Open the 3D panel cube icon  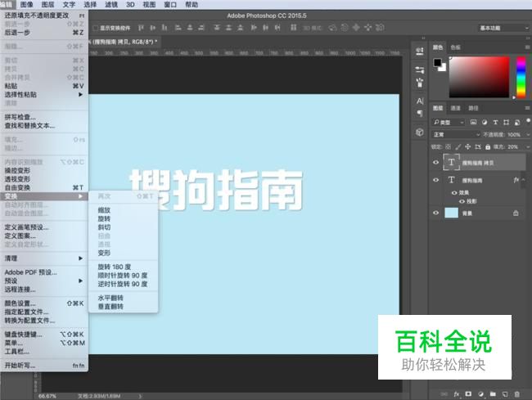coord(420,132)
